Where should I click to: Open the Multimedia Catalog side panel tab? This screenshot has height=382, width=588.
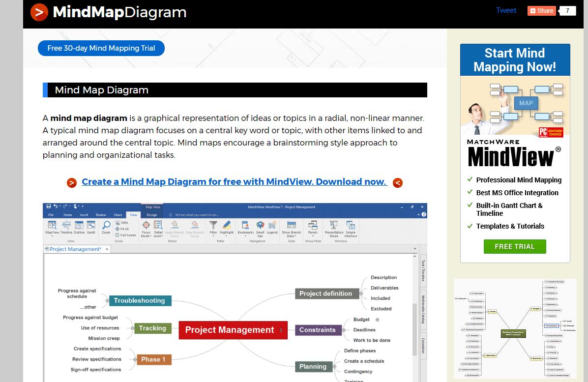(423, 310)
